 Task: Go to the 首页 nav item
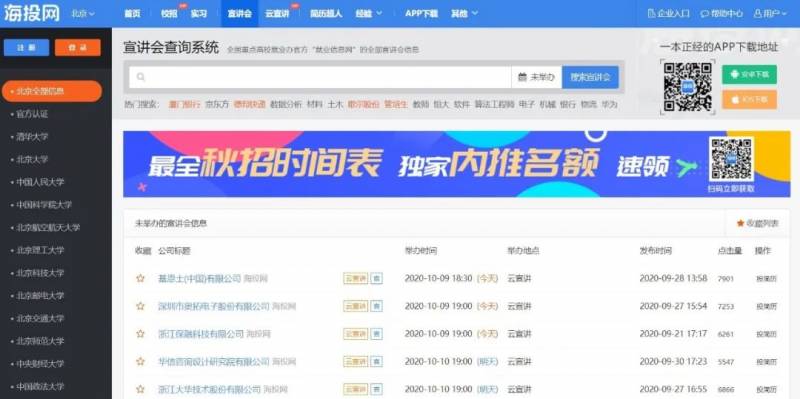[132, 14]
